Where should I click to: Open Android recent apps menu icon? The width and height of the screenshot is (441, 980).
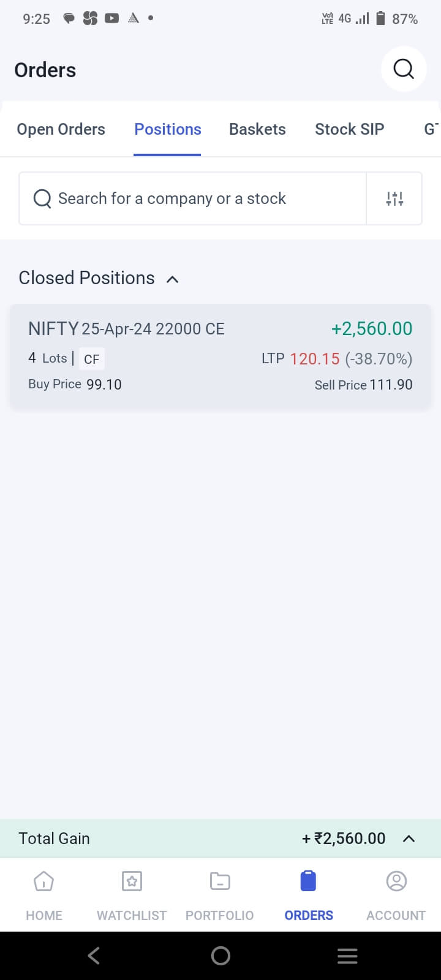(x=347, y=956)
